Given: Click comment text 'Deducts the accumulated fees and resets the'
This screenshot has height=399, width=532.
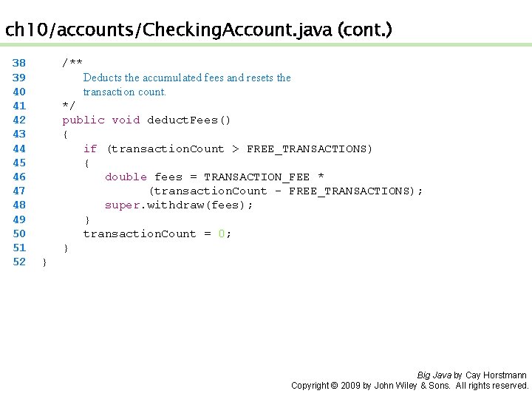Looking at the screenshot, I should [x=187, y=78].
